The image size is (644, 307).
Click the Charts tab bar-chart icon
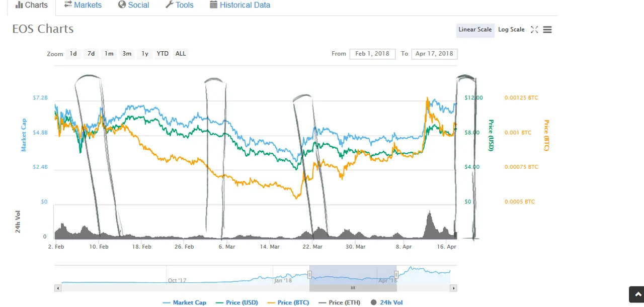pos(19,5)
